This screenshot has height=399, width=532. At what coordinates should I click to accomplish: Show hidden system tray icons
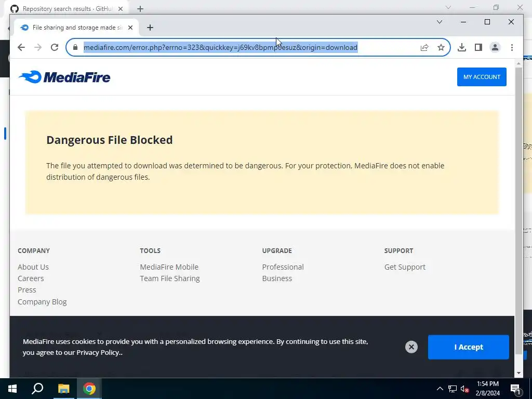440,389
